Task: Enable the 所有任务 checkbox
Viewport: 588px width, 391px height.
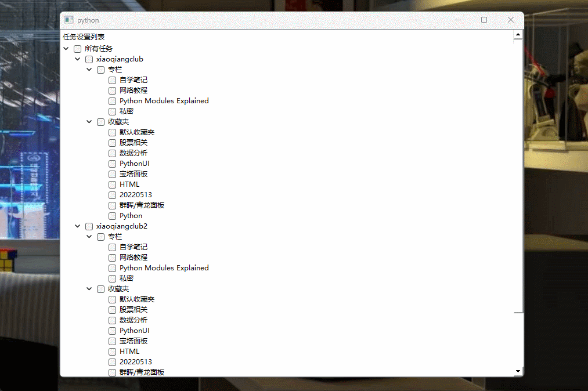Action: tap(77, 49)
